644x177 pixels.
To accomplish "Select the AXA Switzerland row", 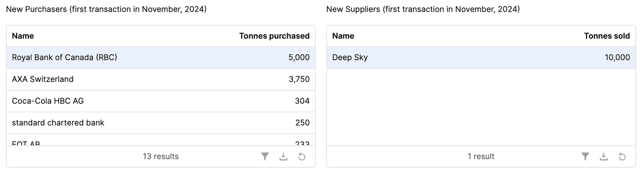I will tap(161, 79).
